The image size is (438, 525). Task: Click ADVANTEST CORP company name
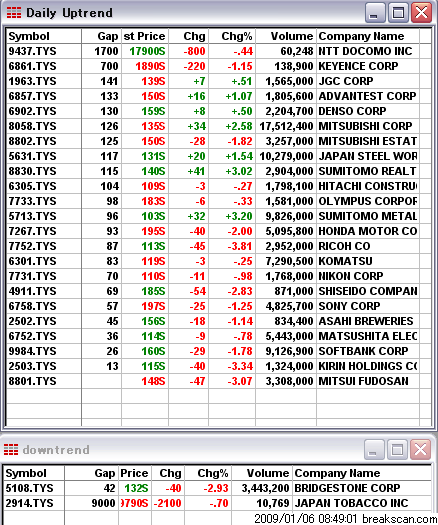pos(367,96)
